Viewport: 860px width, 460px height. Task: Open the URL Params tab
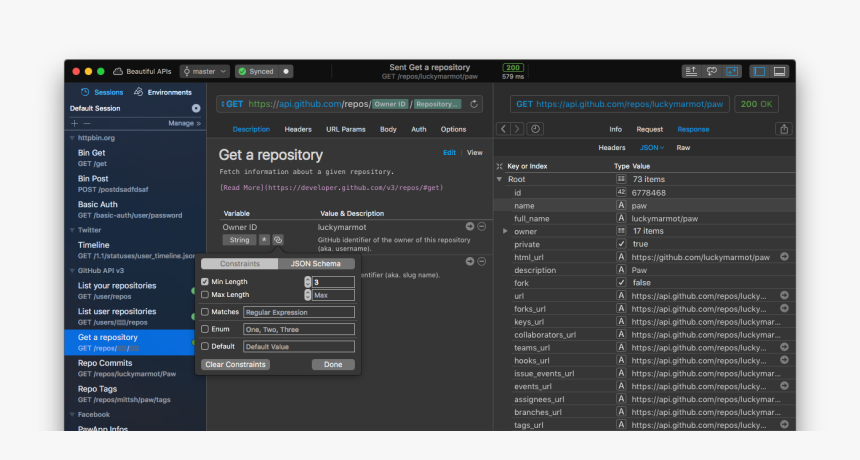tap(346, 129)
